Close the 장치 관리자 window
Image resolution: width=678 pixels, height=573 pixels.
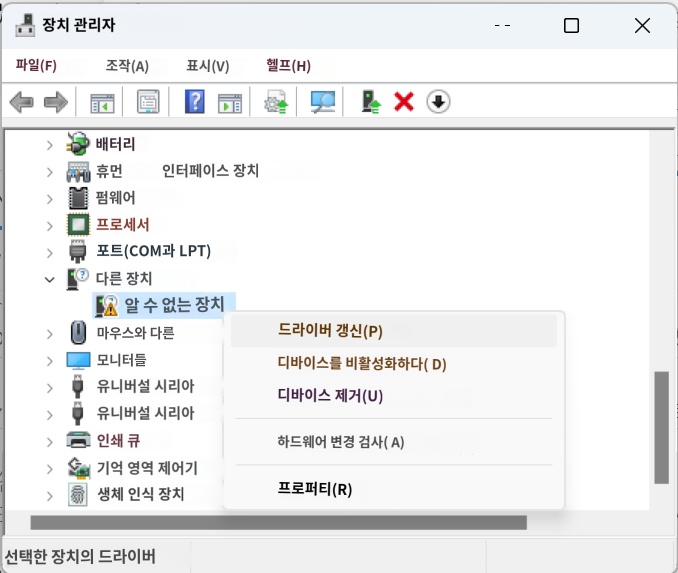[642, 26]
